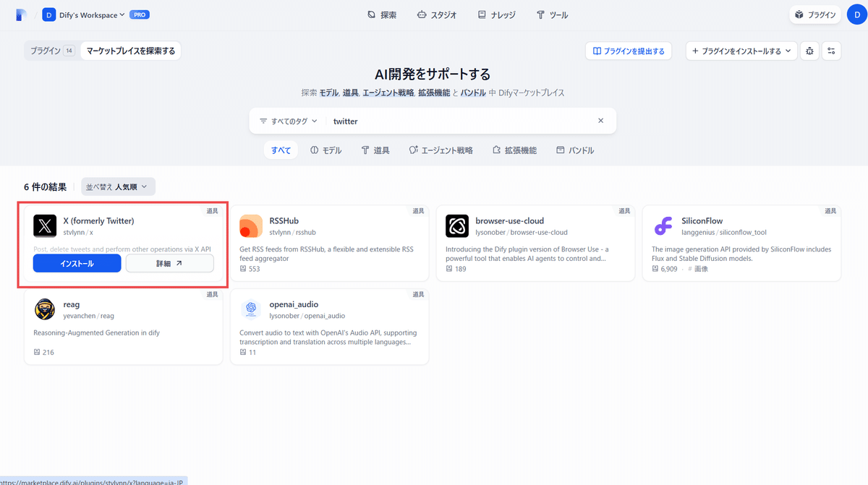
Task: Select the openai_audio plugin icon
Action: pos(251,309)
